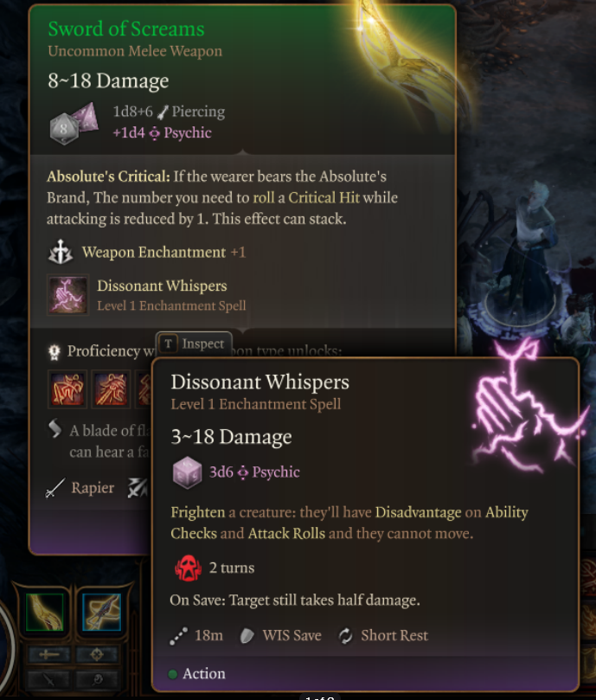
Task: Toggle melee weapon set with sword button
Action: (48, 655)
